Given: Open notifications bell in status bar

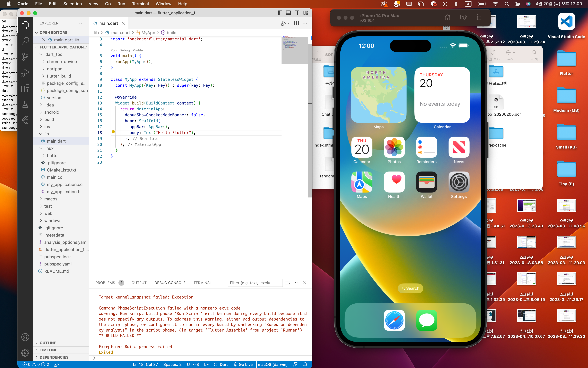Looking at the screenshot, I should coord(305,364).
